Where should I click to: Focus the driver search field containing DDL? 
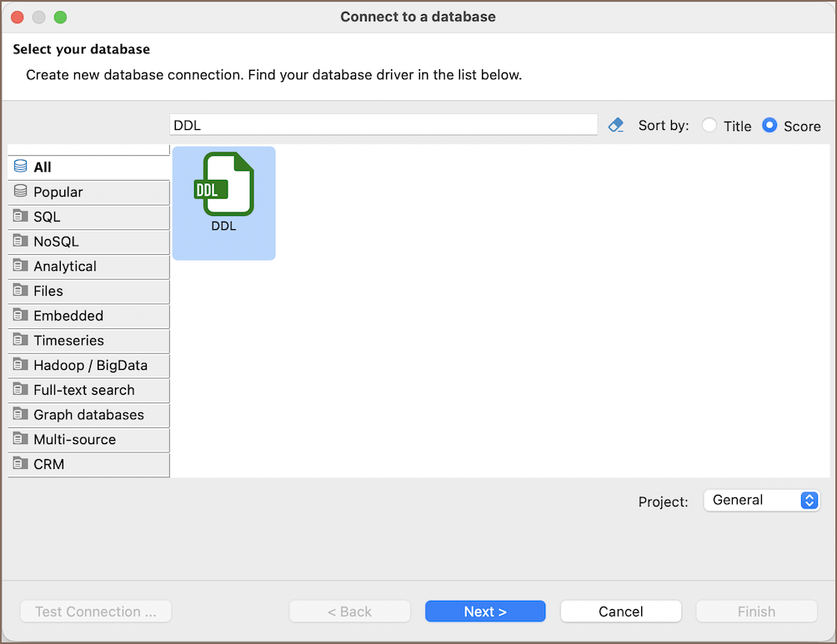coord(383,125)
